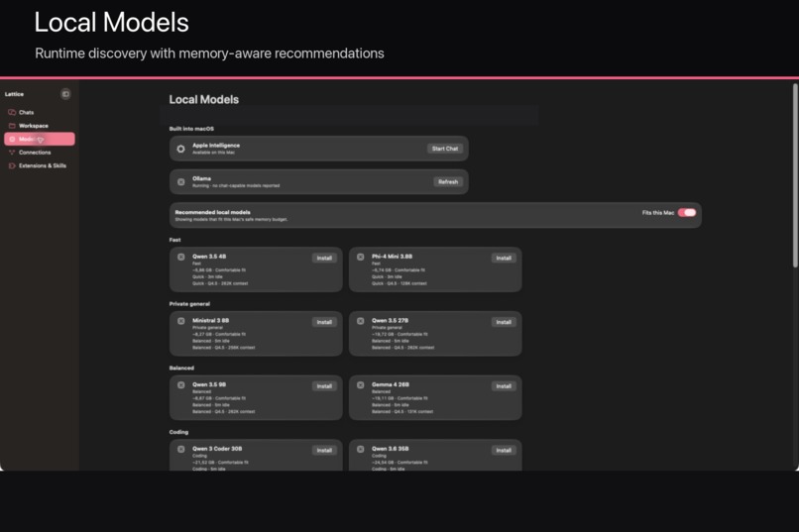The height and width of the screenshot is (532, 799).
Task: Start Chat with Apple Intelligence
Action: tap(445, 149)
